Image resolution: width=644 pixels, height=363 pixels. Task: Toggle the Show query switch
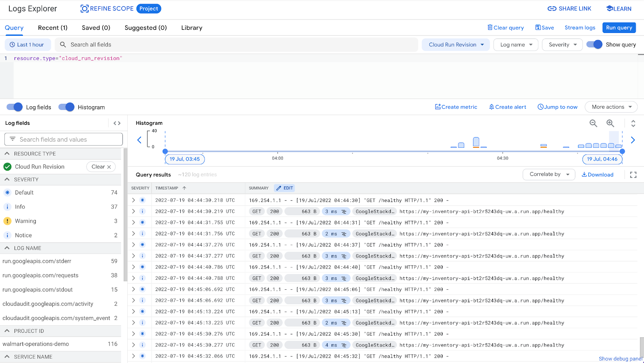[594, 44]
